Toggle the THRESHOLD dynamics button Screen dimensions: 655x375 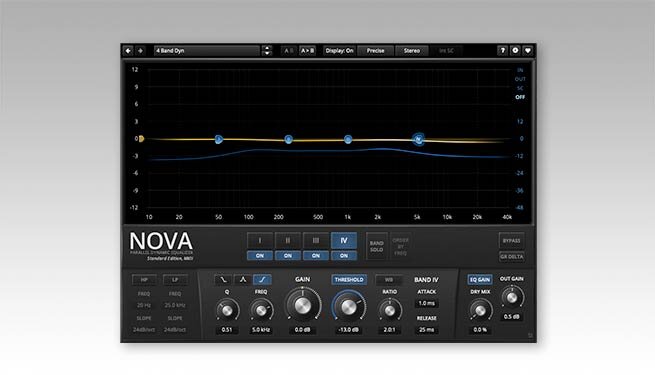(349, 280)
